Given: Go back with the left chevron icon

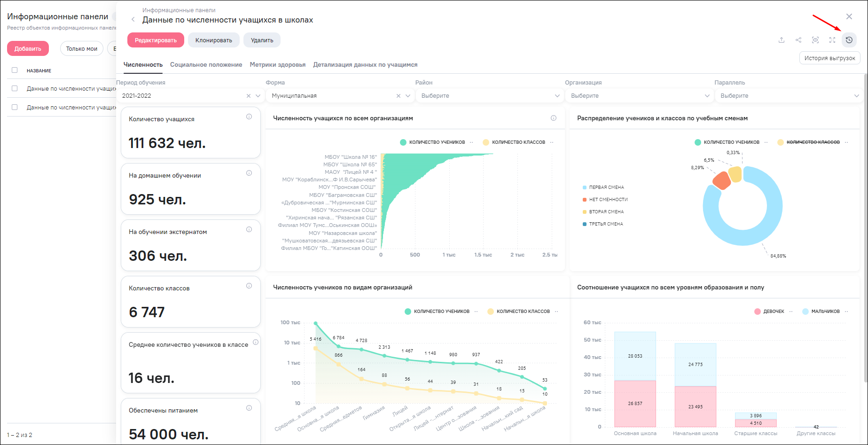Looking at the screenshot, I should coord(133,19).
